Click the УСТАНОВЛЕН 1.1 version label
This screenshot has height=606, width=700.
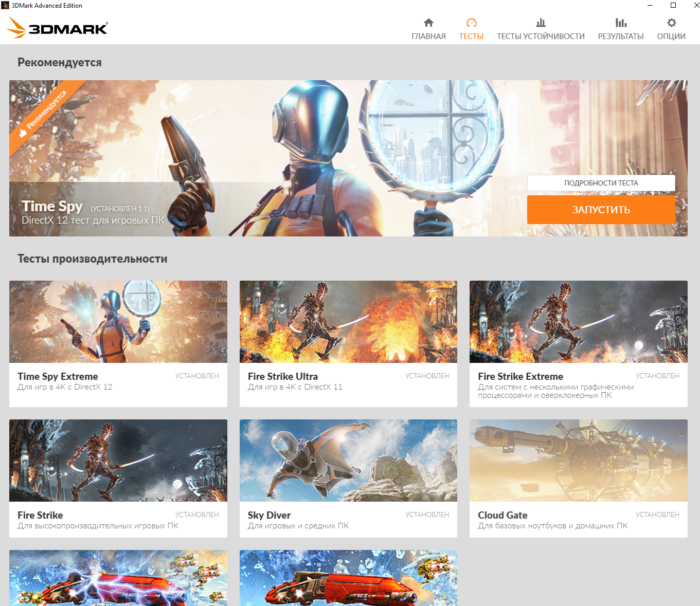120,209
